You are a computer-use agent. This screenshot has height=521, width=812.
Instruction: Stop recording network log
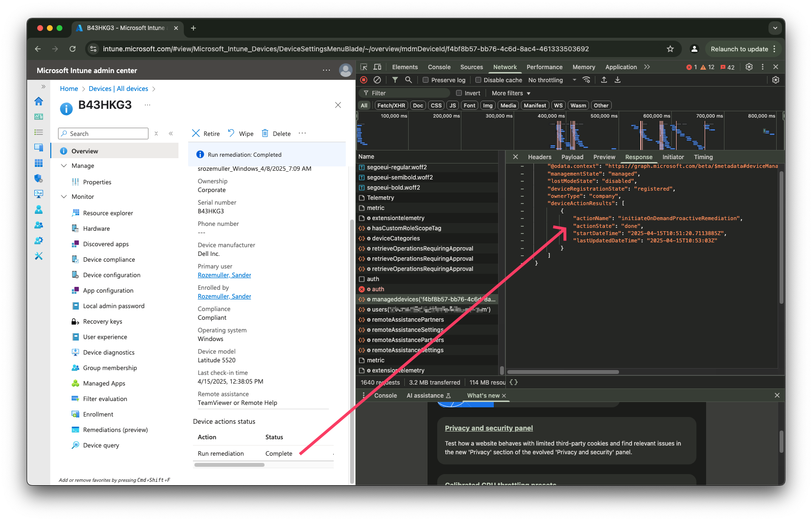pyautogui.click(x=364, y=80)
